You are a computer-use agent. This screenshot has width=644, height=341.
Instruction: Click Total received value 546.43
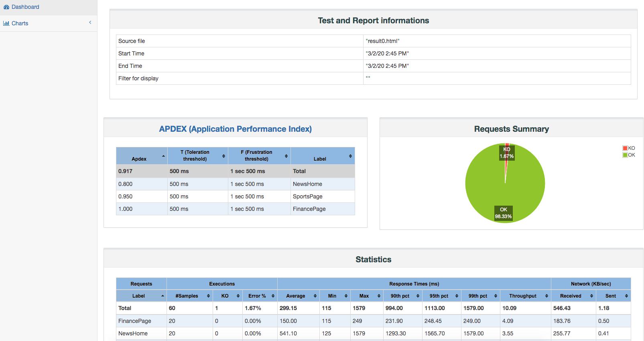pyautogui.click(x=562, y=308)
